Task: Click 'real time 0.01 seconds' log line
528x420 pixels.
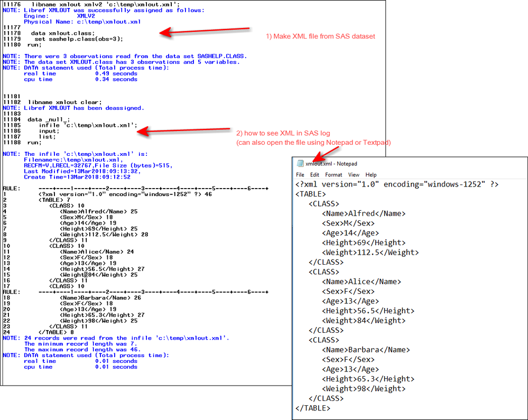Action: point(80,361)
